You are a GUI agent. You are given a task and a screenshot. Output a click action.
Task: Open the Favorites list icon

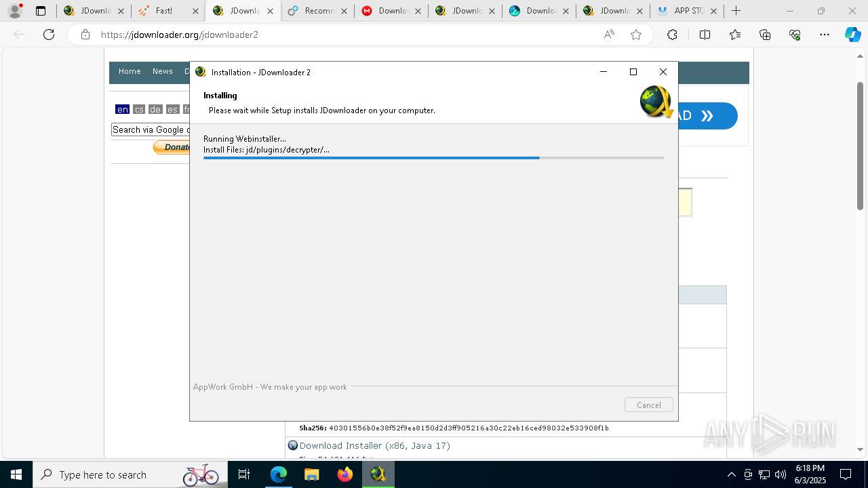tap(735, 35)
